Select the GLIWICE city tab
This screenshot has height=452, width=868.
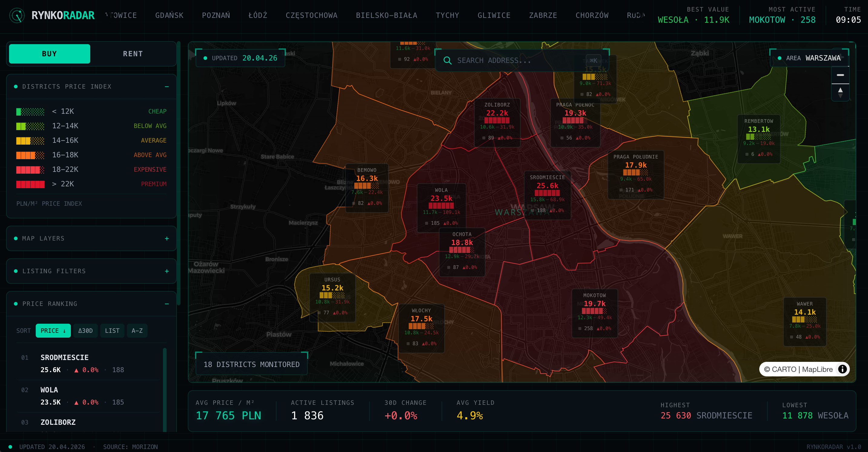tap(494, 15)
